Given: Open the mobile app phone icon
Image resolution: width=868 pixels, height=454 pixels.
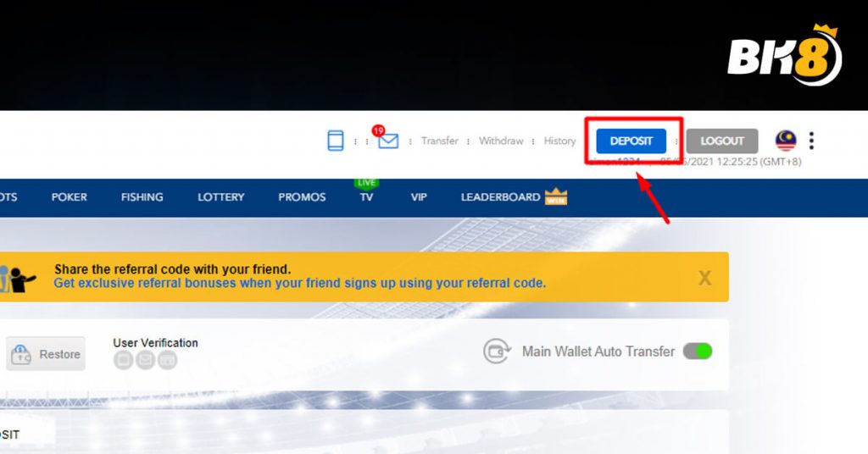Looking at the screenshot, I should 336,141.
